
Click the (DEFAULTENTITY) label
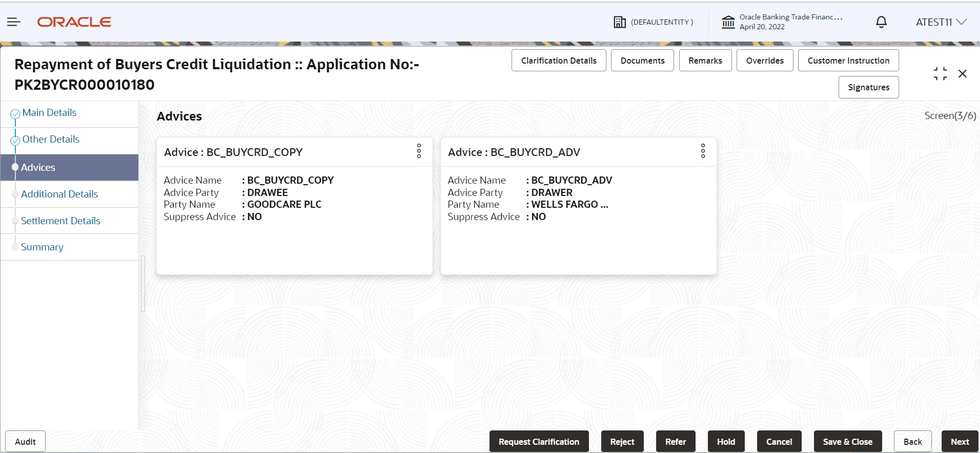(662, 22)
